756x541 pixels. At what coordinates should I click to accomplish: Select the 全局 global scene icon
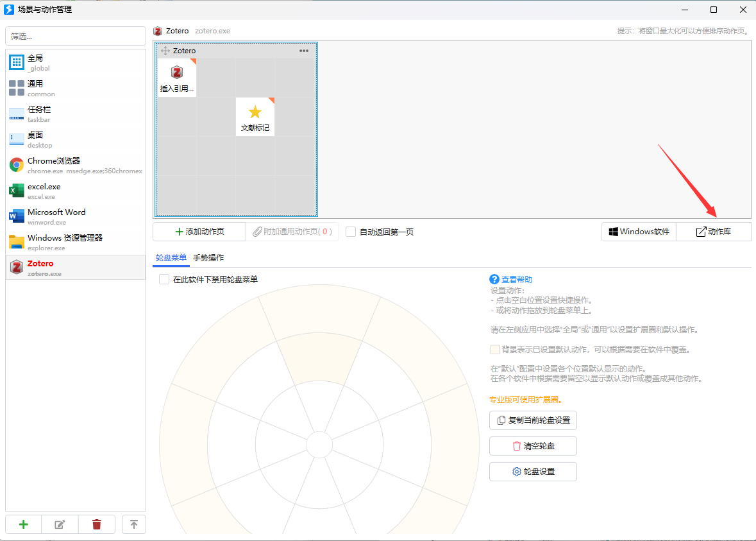coord(17,62)
